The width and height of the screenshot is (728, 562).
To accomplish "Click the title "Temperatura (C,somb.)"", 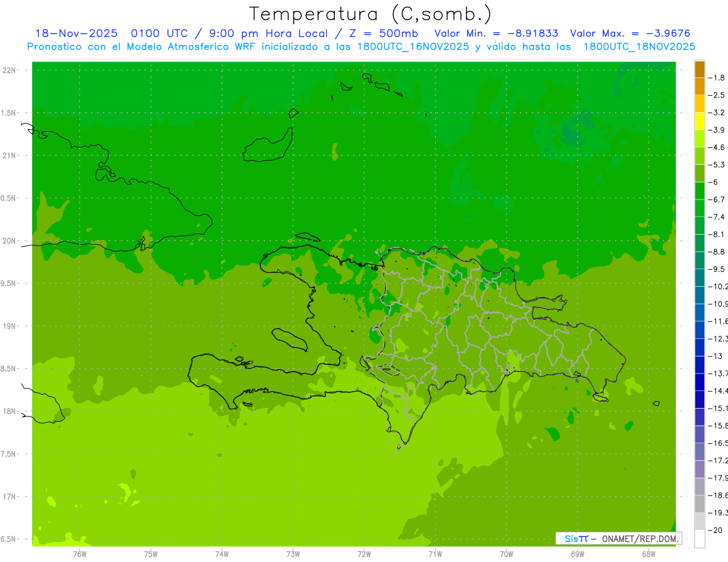I will coord(371,14).
